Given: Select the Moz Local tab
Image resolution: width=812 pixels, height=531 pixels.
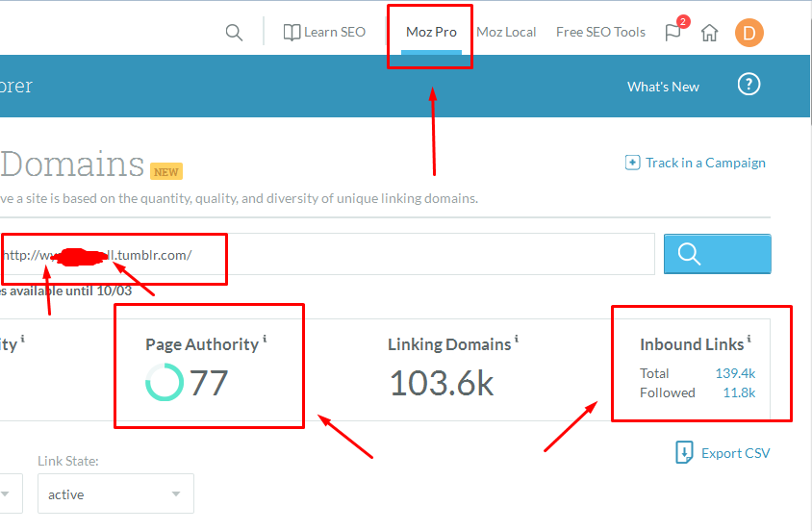Looking at the screenshot, I should click(506, 32).
